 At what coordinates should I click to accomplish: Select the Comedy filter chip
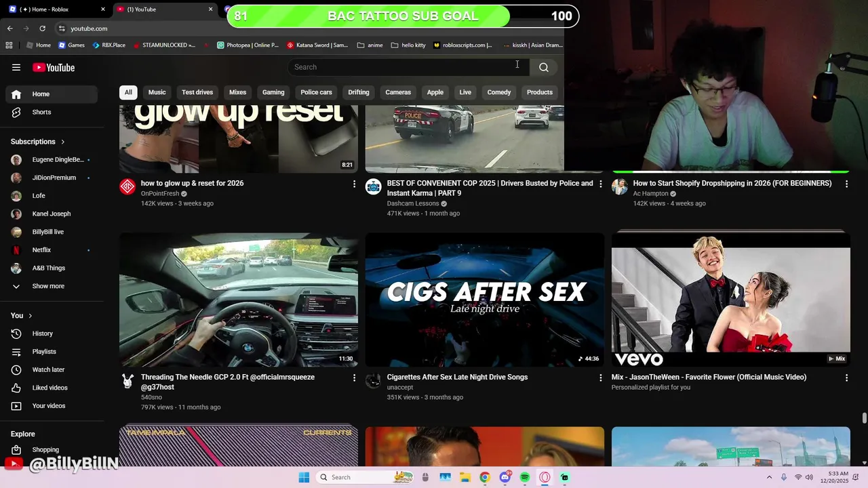498,92
